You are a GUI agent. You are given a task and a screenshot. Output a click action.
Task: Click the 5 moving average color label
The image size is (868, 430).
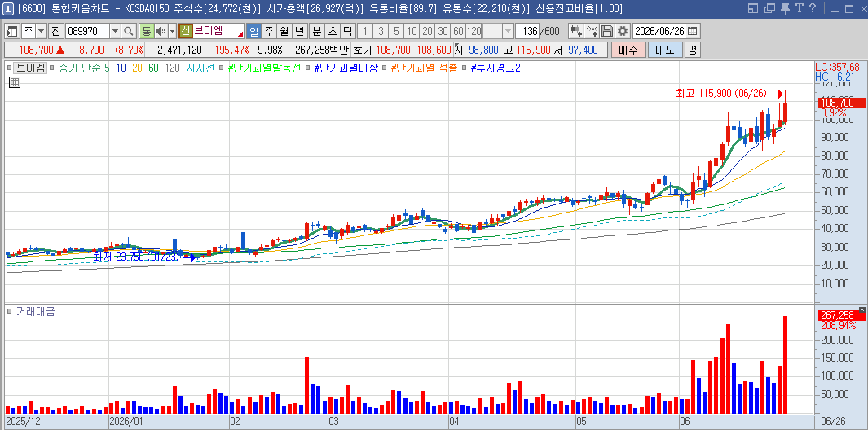107,68
